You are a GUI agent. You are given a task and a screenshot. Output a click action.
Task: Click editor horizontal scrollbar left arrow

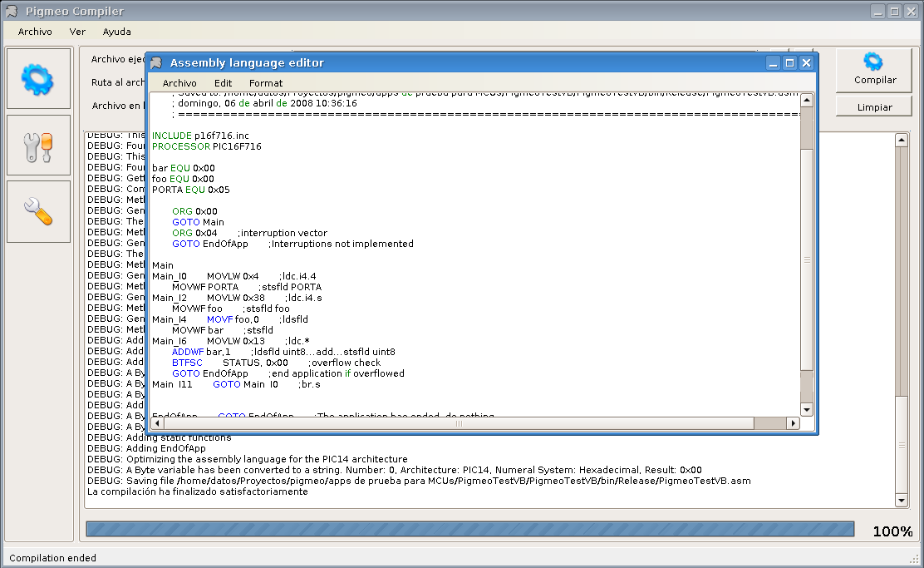click(157, 423)
